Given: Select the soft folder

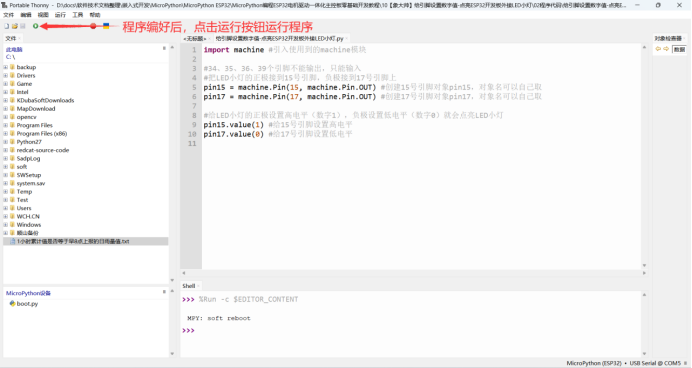Looking at the screenshot, I should coord(22,167).
